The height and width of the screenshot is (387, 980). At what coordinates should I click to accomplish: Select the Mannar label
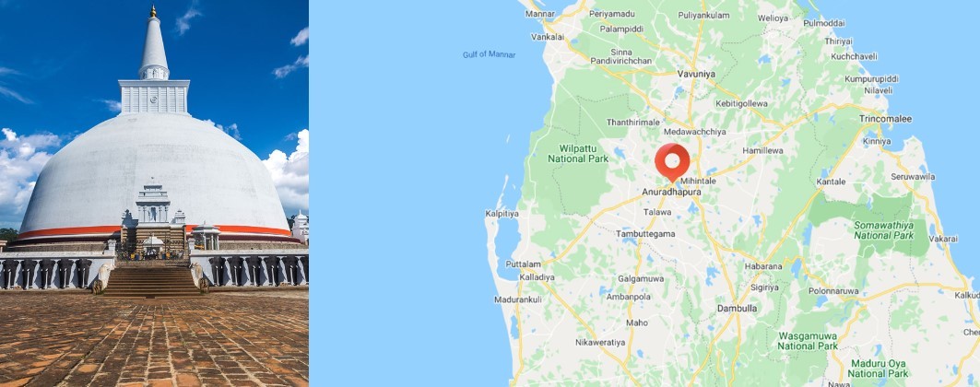click(540, 14)
